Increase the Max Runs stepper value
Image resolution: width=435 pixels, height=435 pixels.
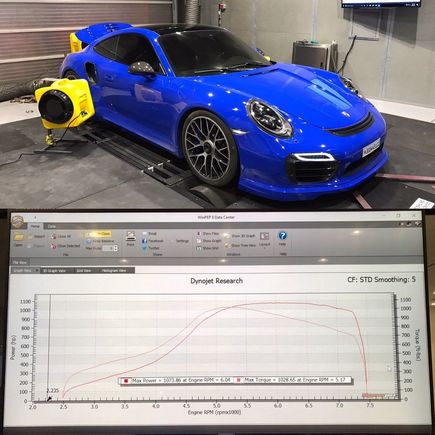pos(116,247)
